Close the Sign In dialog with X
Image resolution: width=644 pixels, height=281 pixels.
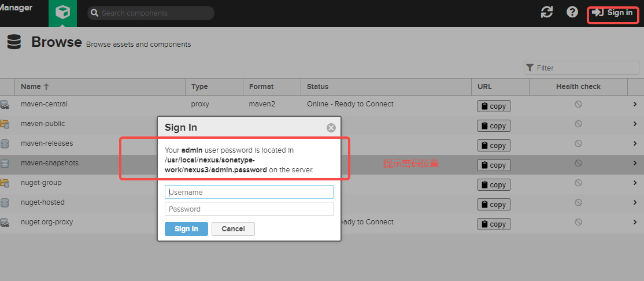(331, 128)
